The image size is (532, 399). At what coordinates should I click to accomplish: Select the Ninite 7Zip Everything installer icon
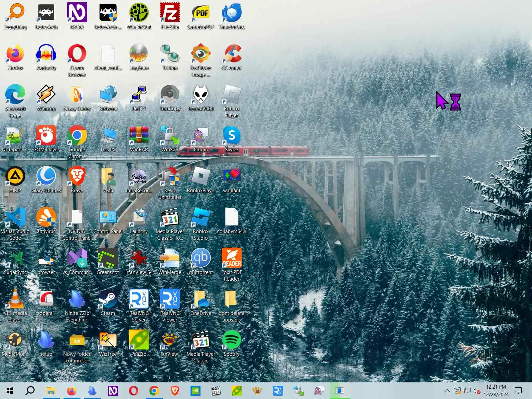coord(77,306)
